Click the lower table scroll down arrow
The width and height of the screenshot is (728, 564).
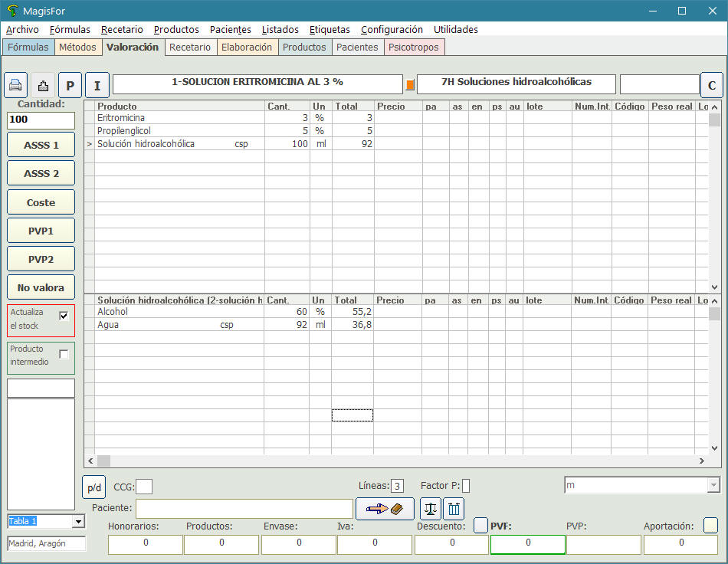(714, 448)
